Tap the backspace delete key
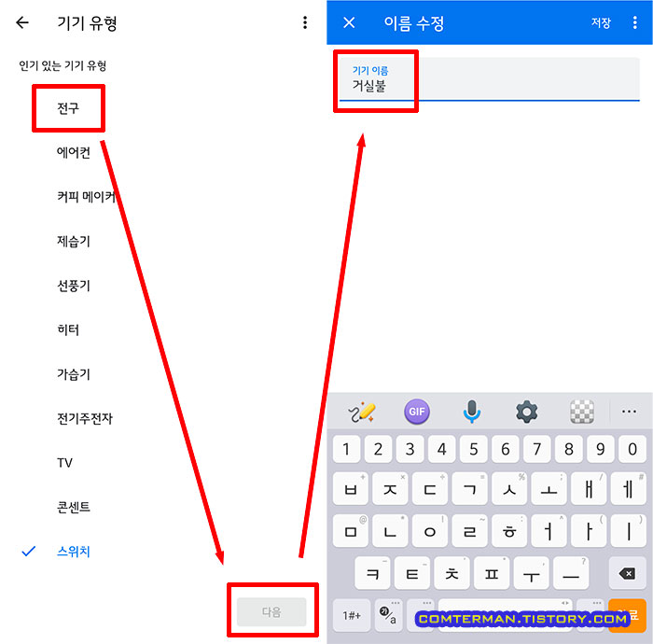The width and height of the screenshot is (653, 644). 628,574
